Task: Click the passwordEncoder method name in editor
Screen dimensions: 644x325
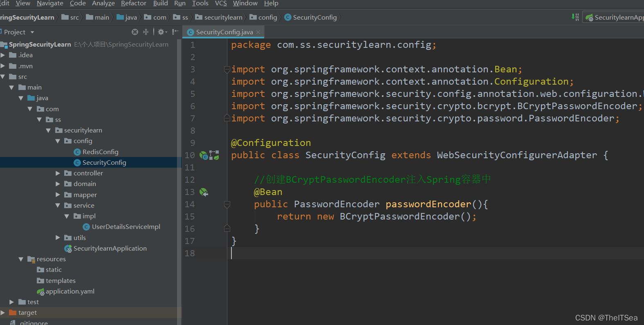Action: coord(429,204)
